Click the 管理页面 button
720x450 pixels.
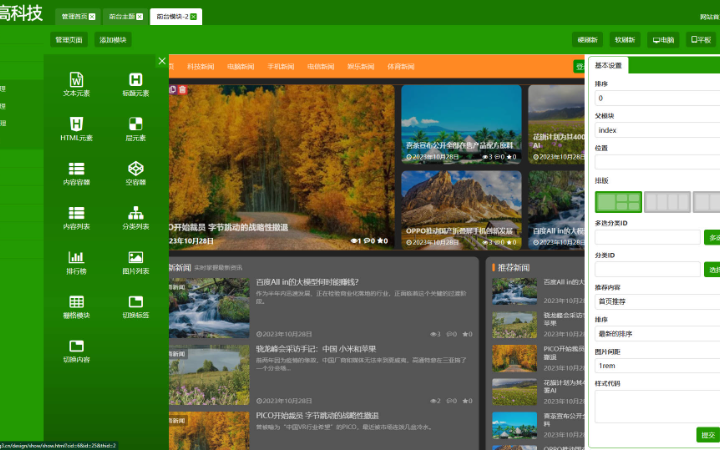69,40
